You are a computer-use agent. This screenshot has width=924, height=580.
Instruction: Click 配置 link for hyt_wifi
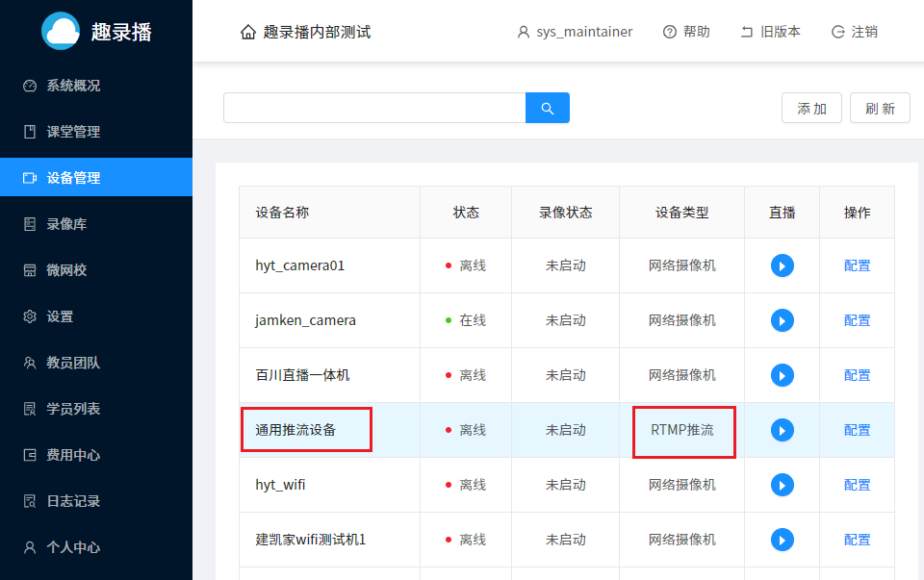tap(857, 485)
